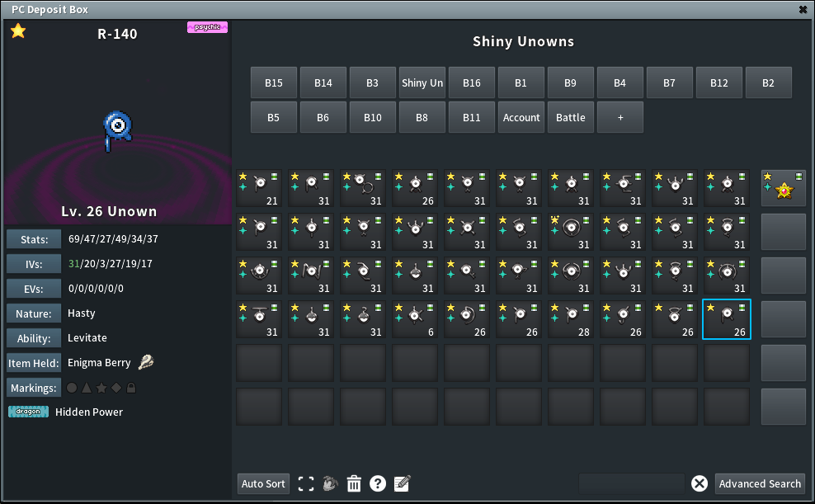
Task: Click the Hasty nature text
Action: point(82,313)
